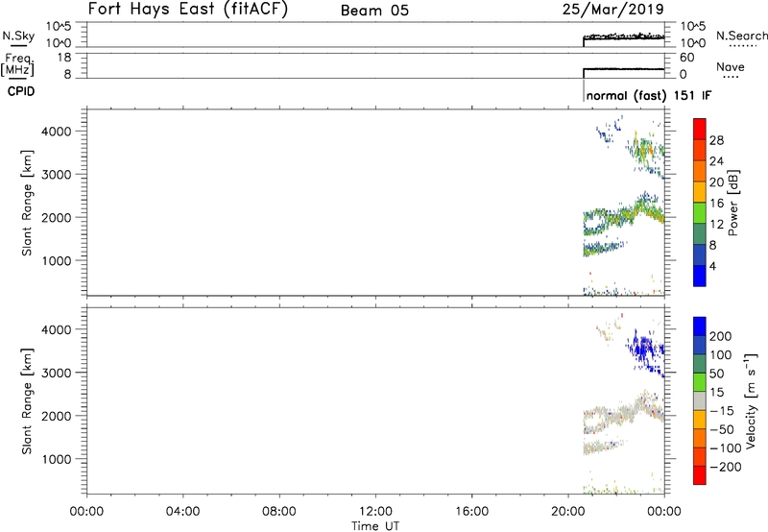This screenshot has height=532, width=768.
Task: Click the power echo band near 1200 km
Action: click(x=603, y=248)
